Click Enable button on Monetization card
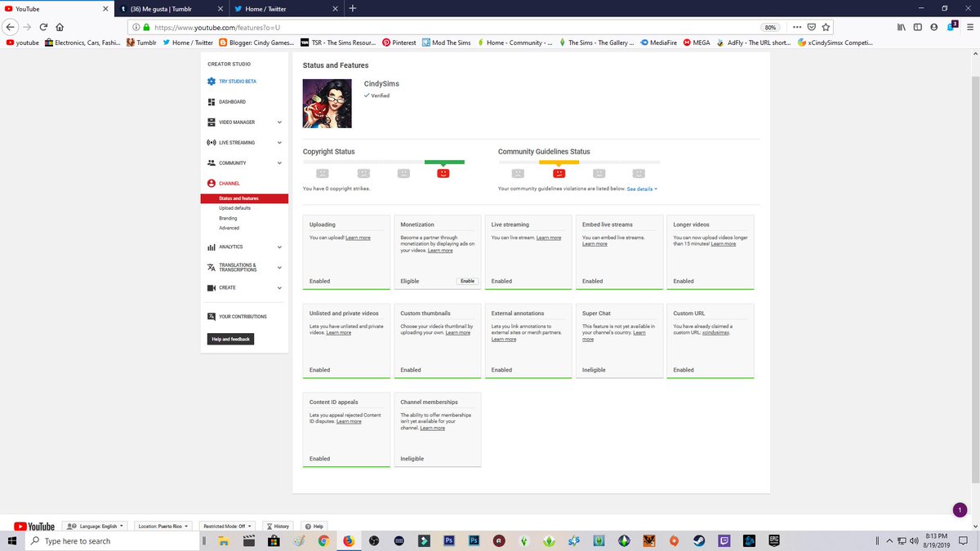 tap(467, 281)
